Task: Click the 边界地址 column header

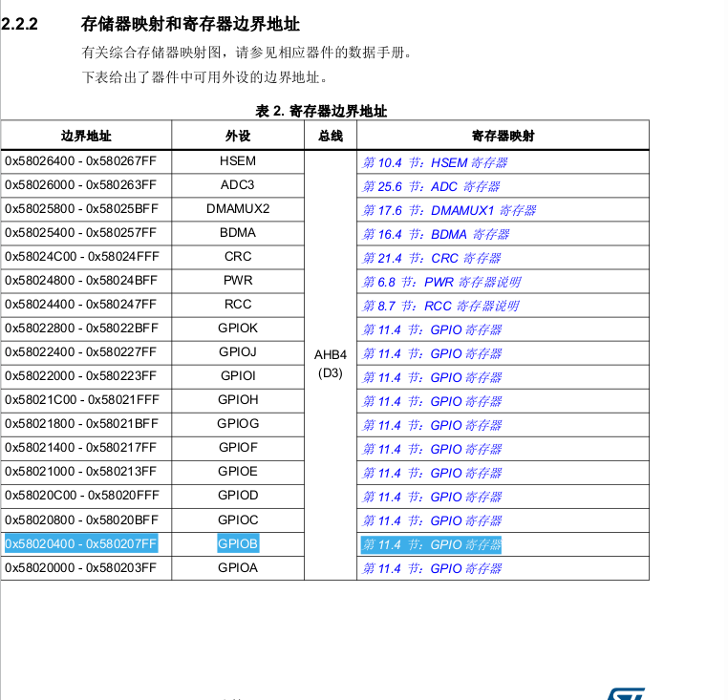Action: pyautogui.click(x=86, y=136)
